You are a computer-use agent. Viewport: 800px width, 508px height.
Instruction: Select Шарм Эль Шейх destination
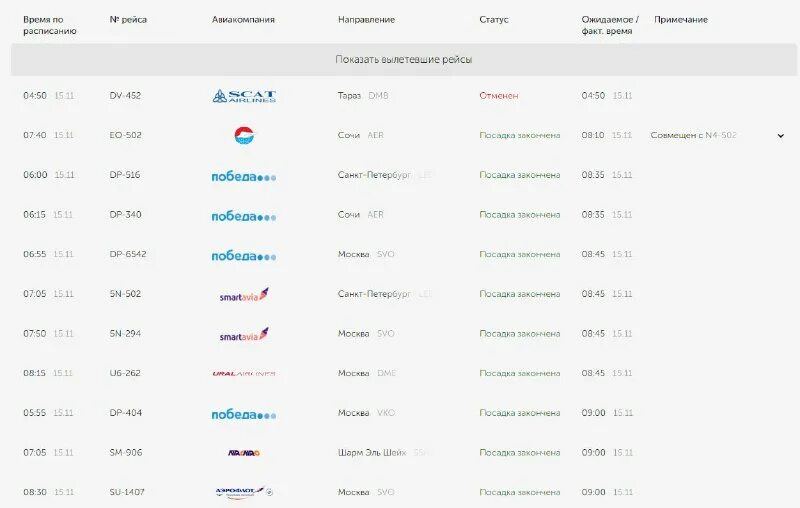point(372,452)
